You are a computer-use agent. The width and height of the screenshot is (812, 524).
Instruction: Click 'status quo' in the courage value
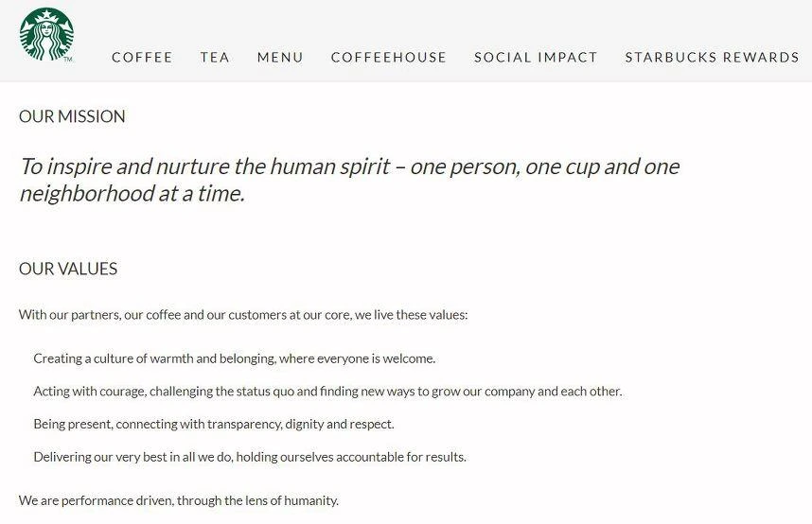point(265,391)
